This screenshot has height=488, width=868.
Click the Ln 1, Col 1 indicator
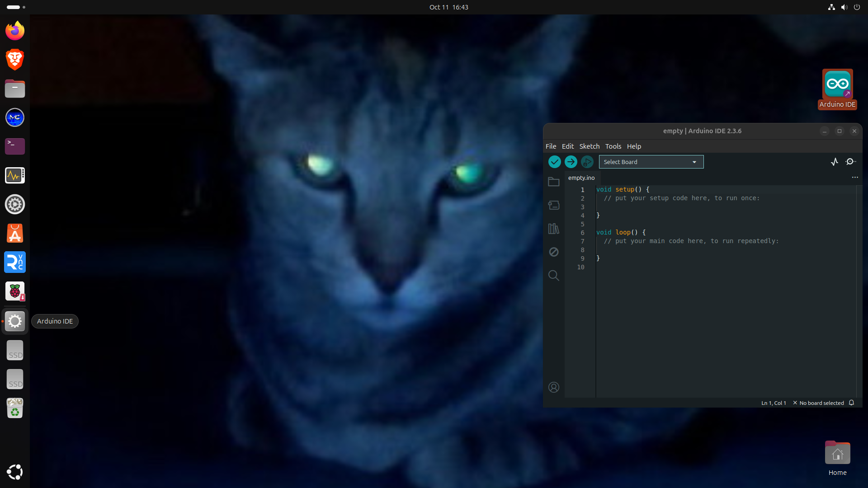(773, 403)
